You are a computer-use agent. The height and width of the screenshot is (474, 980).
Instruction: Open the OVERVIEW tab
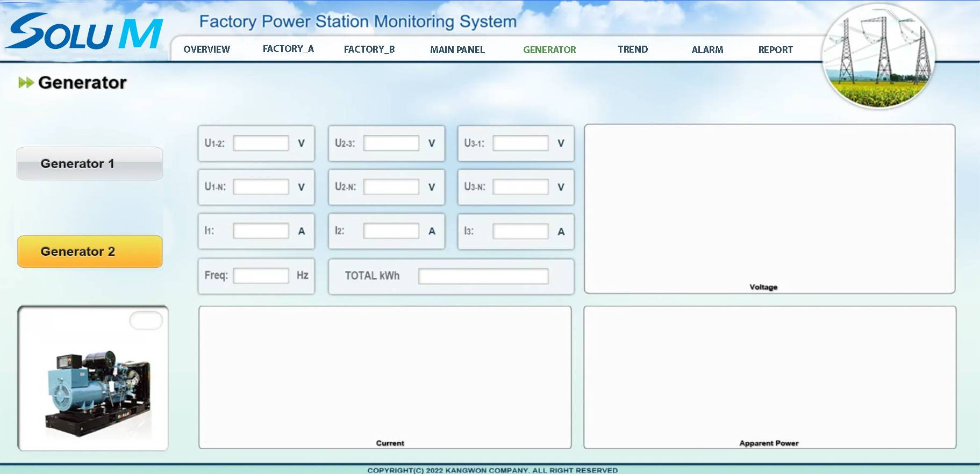pyautogui.click(x=206, y=49)
